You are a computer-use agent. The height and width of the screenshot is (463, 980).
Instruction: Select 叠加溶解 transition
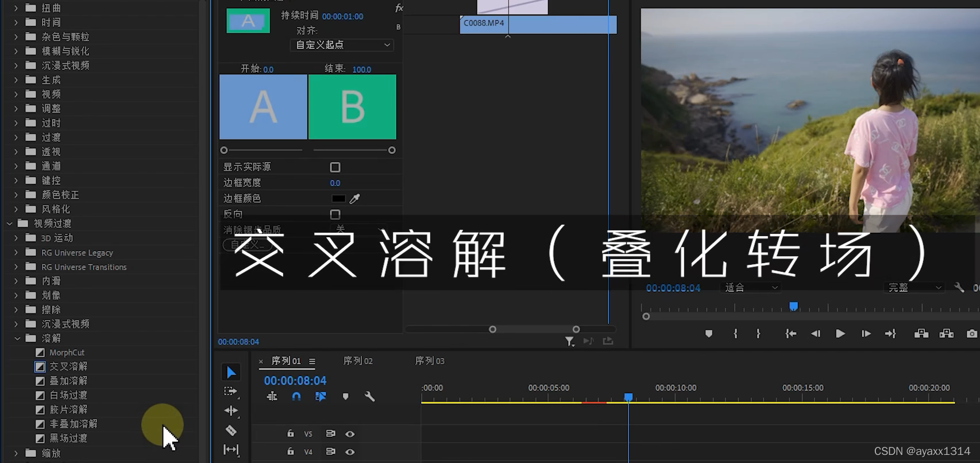click(68, 381)
